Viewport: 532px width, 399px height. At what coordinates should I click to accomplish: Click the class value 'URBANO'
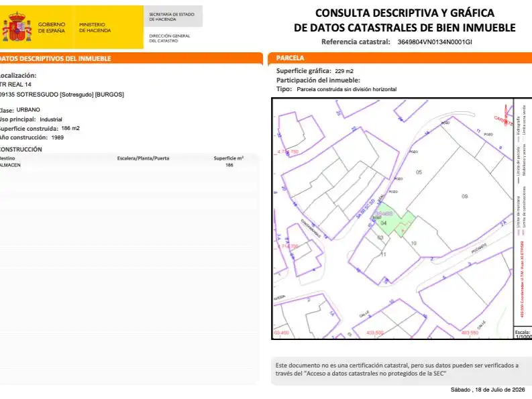pyautogui.click(x=28, y=109)
